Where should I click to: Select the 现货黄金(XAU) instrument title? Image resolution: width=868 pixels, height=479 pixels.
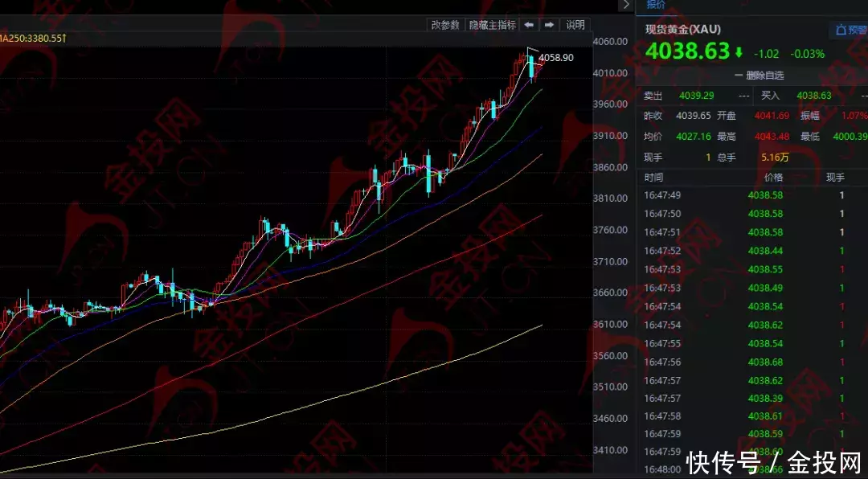point(682,30)
